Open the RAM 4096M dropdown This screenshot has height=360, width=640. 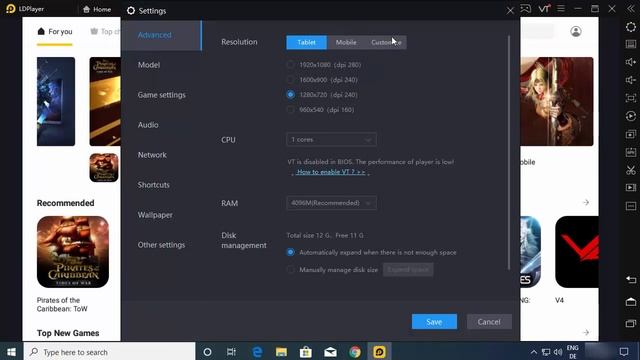pyautogui.click(x=331, y=203)
